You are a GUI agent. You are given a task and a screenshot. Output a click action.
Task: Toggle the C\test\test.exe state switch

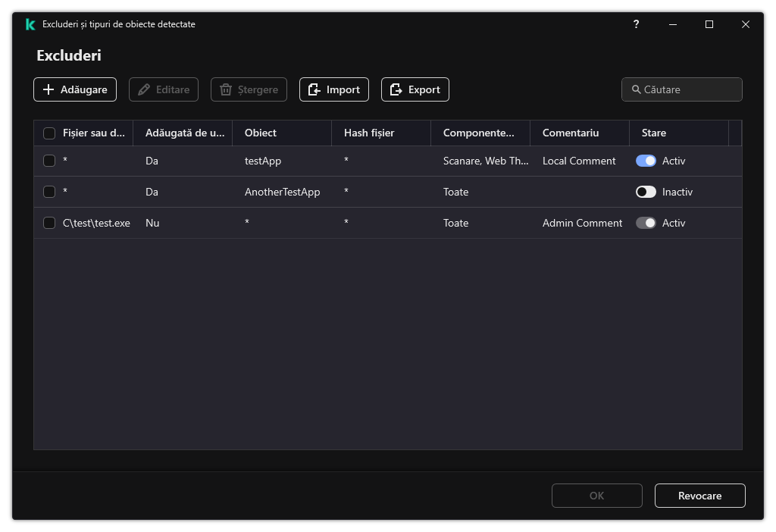(x=646, y=223)
